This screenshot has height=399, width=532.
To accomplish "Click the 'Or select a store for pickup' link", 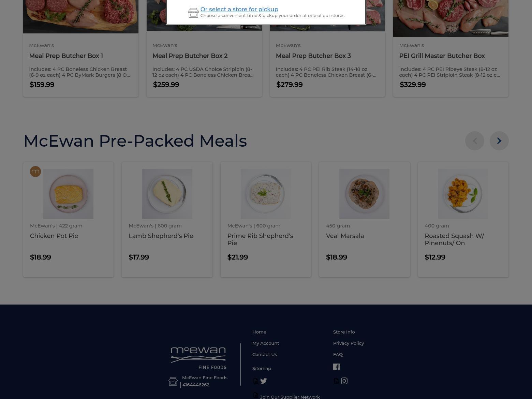I will pyautogui.click(x=239, y=9).
